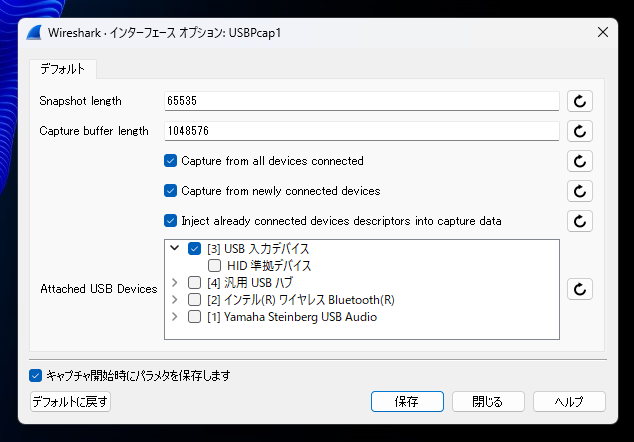Focus the Snapshot length field showing 65535
This screenshot has height=442, width=634.
coord(361,101)
